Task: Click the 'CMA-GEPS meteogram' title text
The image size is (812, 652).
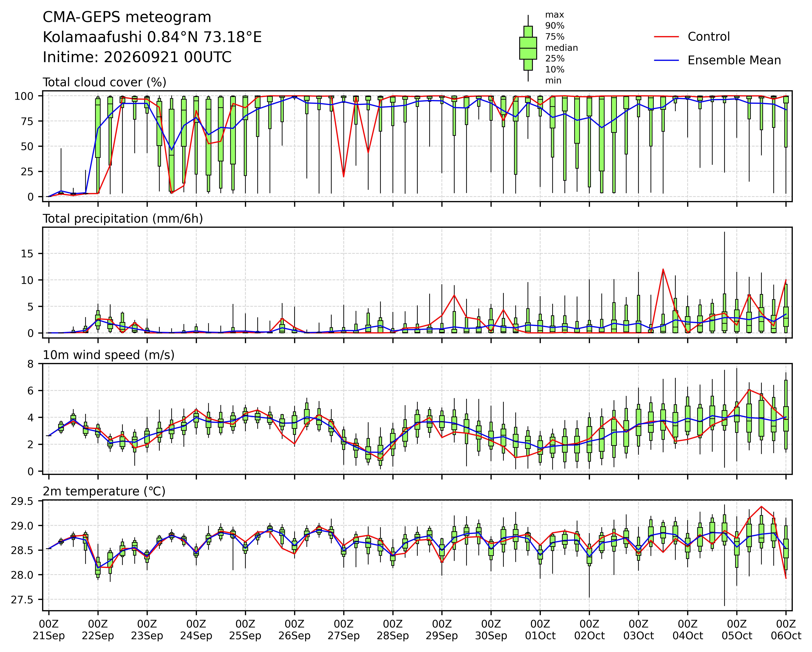Action: click(x=127, y=17)
